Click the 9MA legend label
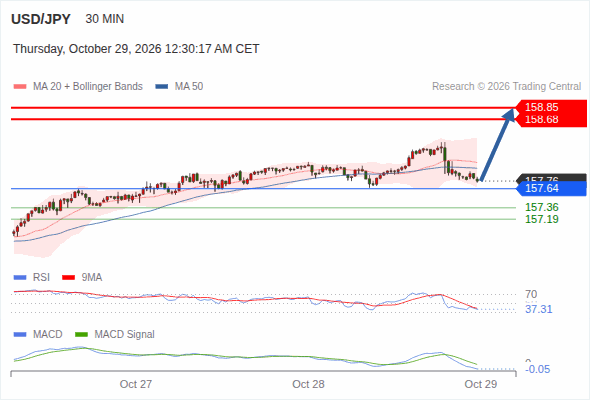Viewport: 590px width, 400px height. (92, 278)
